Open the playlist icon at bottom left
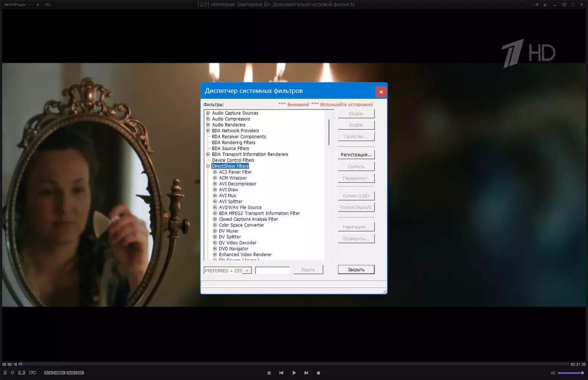Image resolution: width=588 pixels, height=380 pixels. (x=5, y=373)
